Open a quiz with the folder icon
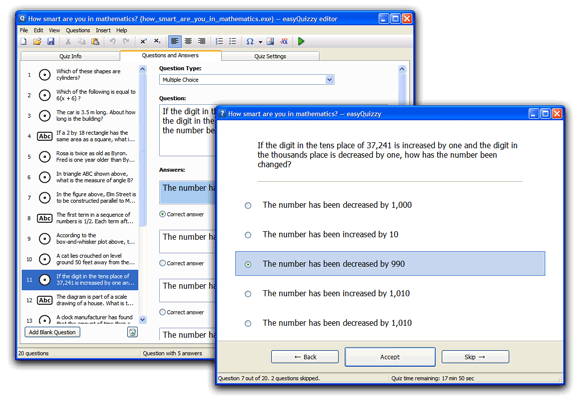580x400 pixels. coord(37,41)
